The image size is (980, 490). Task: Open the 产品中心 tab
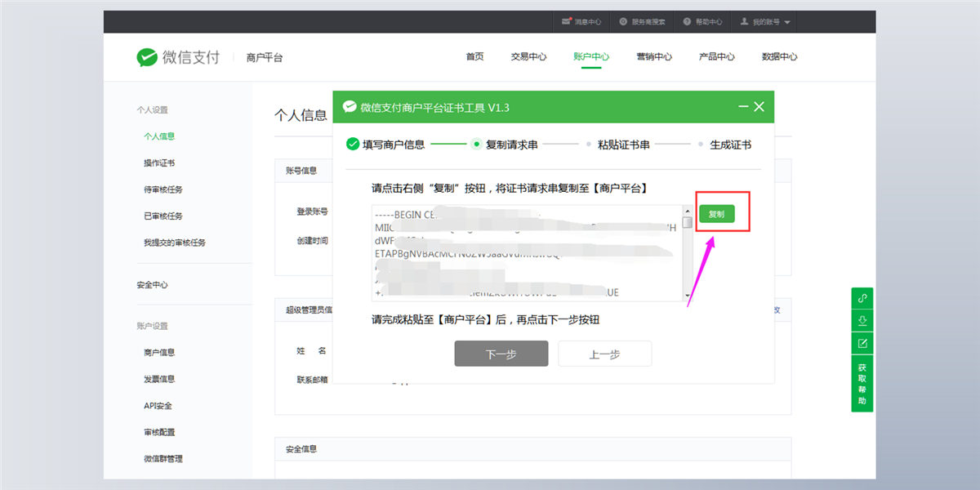click(x=716, y=56)
